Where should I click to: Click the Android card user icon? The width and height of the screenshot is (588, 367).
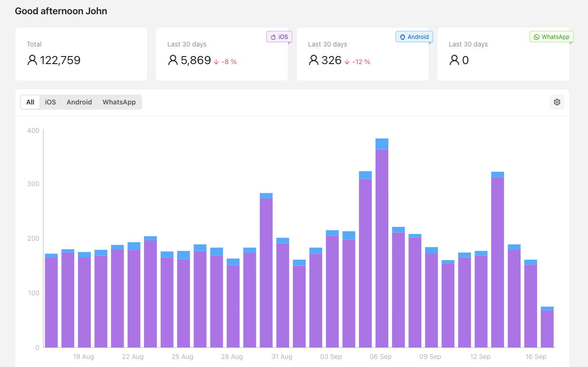point(314,60)
